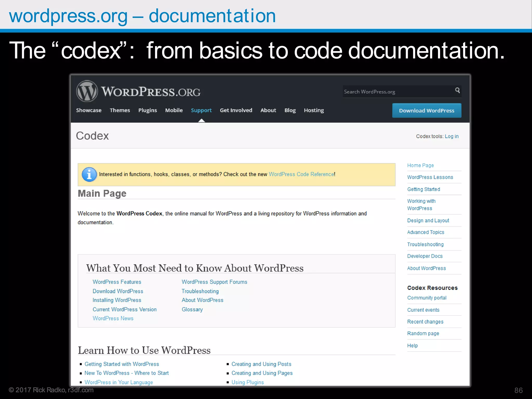Open WordPress Support Forums link
Screen dimensions: 532x399
click(x=215, y=282)
